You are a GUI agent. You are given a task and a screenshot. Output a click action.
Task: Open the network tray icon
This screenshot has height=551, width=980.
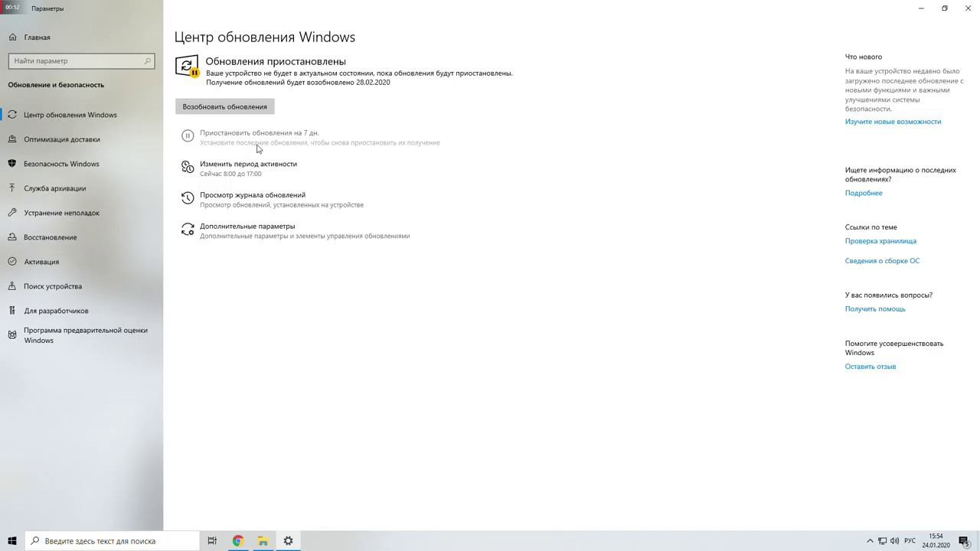coord(882,541)
